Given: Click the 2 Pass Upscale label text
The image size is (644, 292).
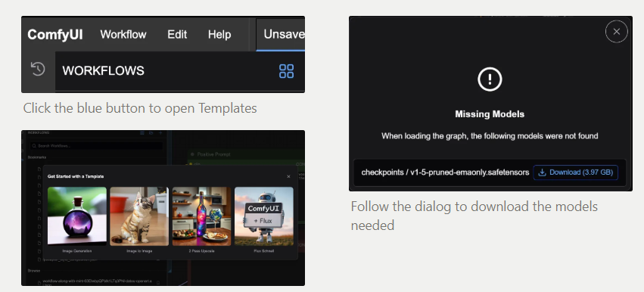Looking at the screenshot, I should (201, 250).
